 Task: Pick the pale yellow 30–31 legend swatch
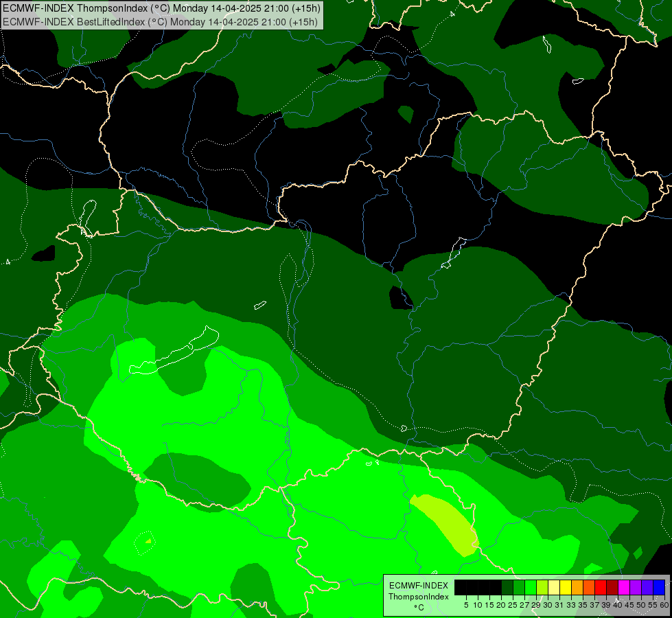[554, 587]
